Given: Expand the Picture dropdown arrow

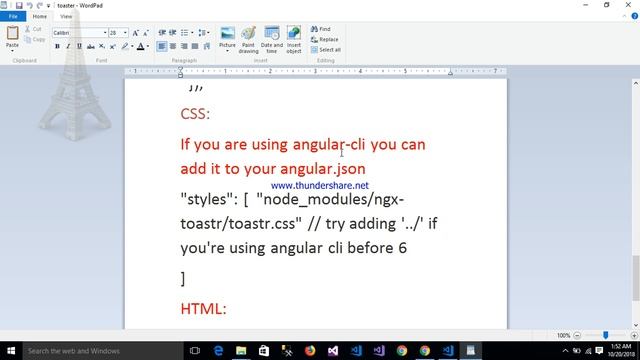Looking at the screenshot, I should tap(227, 51).
